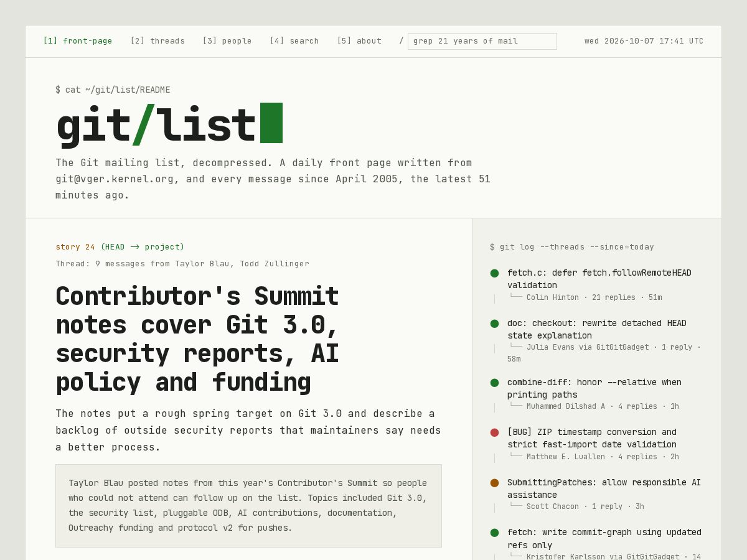
Task: Click the Taylor Blau posted notes summary box
Action: click(x=248, y=506)
